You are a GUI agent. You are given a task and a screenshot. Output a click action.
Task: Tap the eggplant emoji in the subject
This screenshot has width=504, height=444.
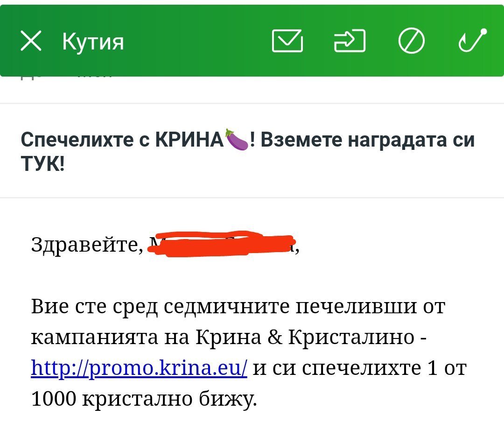click(237, 140)
